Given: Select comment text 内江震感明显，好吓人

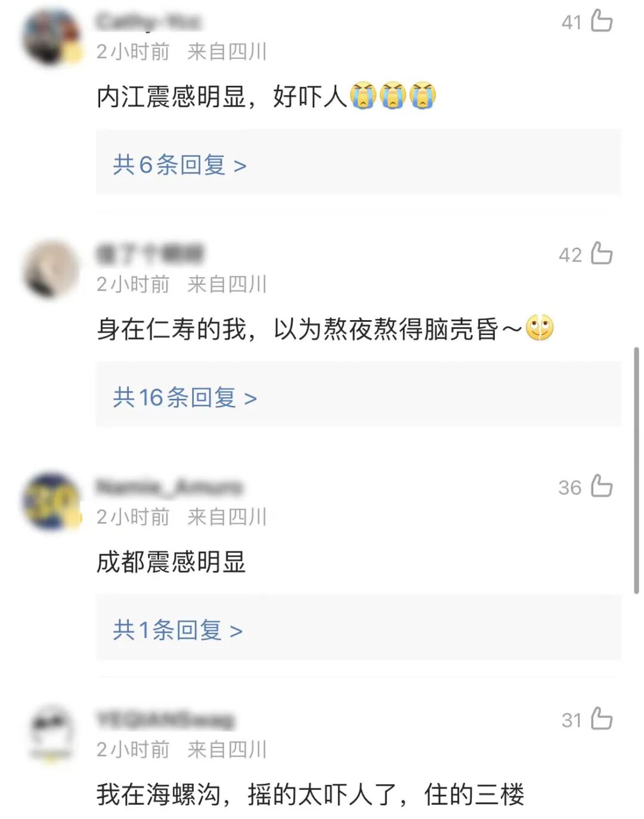Looking at the screenshot, I should [222, 96].
